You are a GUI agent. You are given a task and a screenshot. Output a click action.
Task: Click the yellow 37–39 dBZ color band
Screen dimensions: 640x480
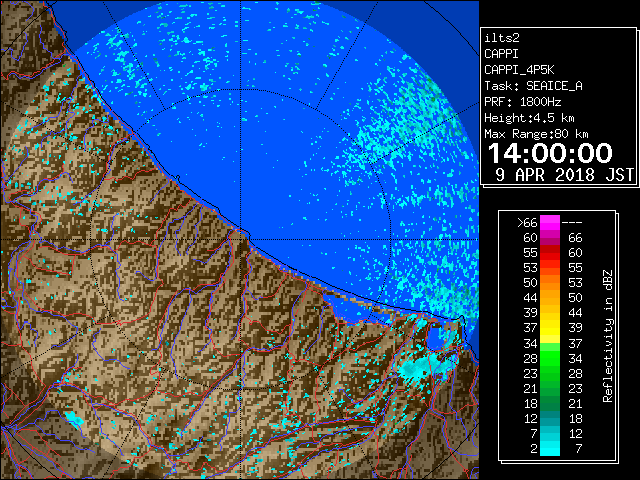550,328
